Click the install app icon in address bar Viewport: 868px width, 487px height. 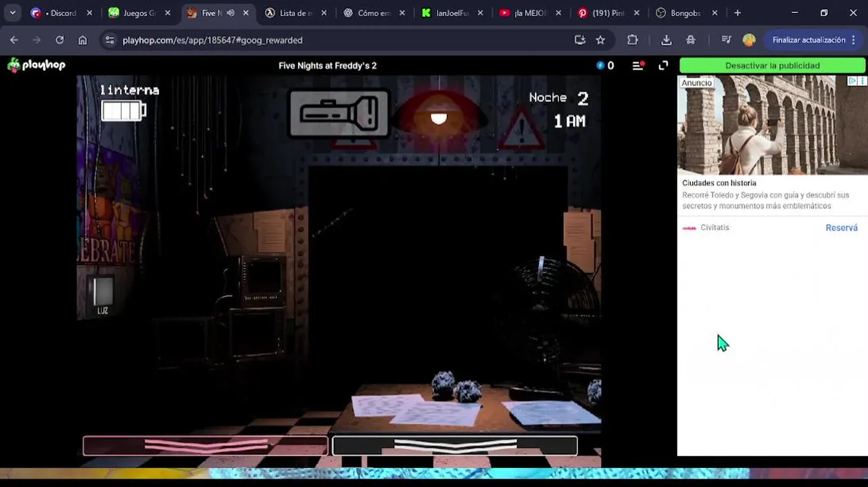(x=580, y=40)
